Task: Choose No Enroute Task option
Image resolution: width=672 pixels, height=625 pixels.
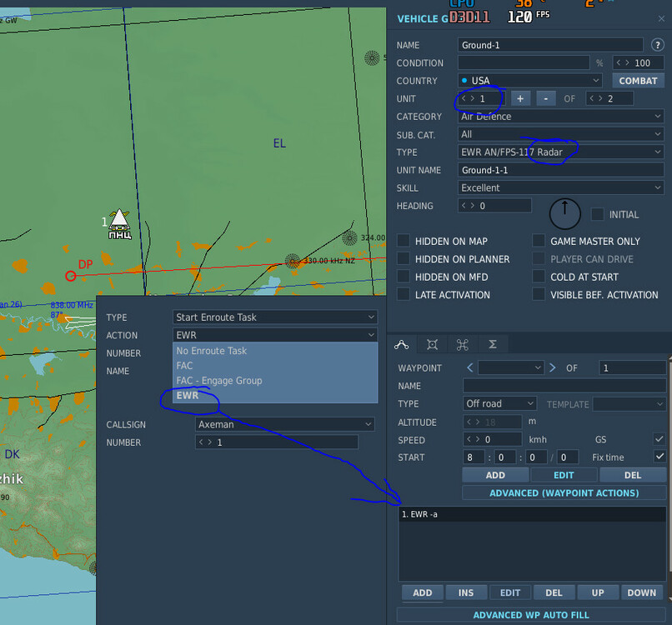Action: pos(212,351)
